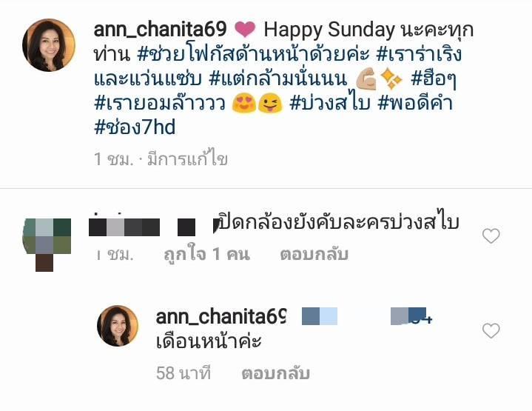Screen dimensions: 532x411
Task: Open hashtag #แต่กล้ามนั่นนน
Action: click(x=278, y=79)
